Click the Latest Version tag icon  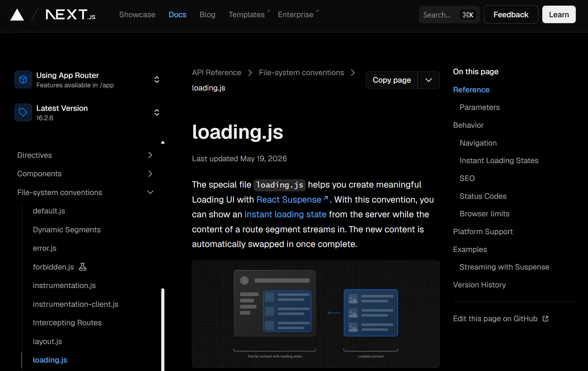pos(23,112)
